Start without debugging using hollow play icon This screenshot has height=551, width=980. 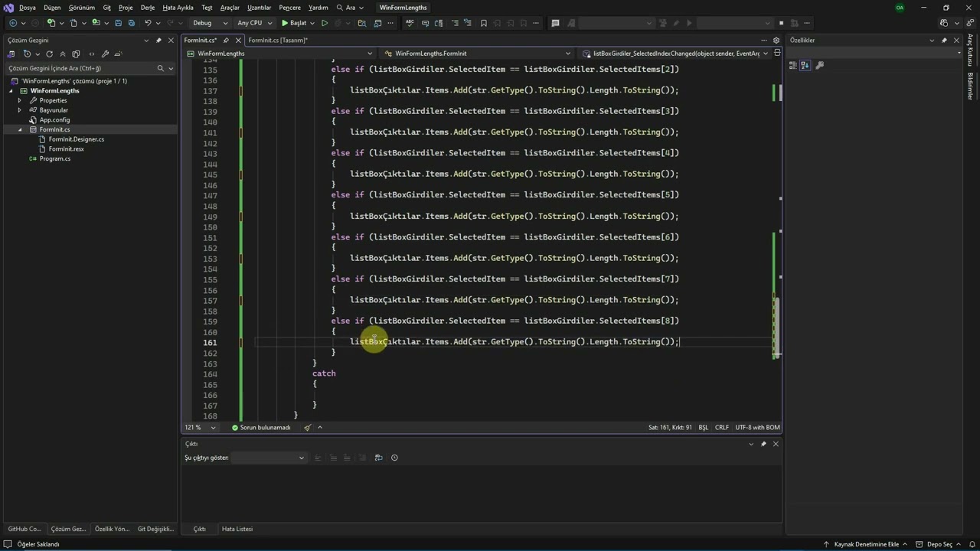point(324,23)
